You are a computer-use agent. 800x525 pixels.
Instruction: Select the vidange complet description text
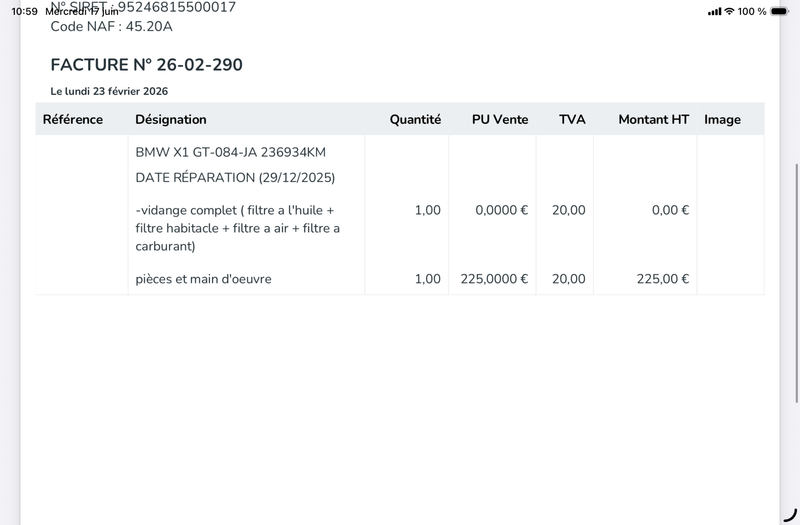point(238,228)
